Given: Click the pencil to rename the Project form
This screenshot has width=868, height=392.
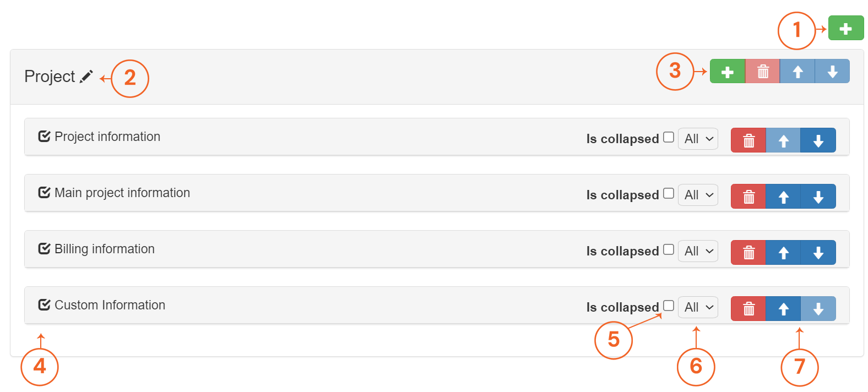Looking at the screenshot, I should 86,77.
